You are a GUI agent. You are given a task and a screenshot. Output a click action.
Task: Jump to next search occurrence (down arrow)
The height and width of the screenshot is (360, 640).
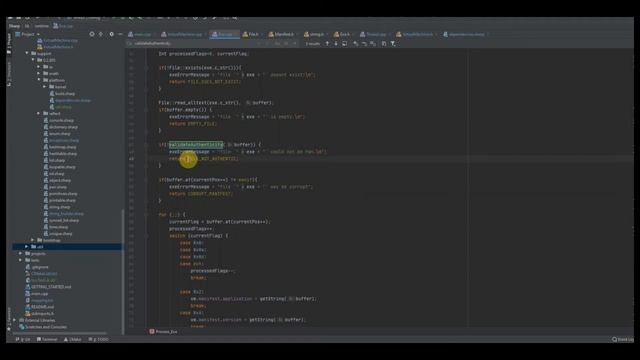pyautogui.click(x=336, y=43)
